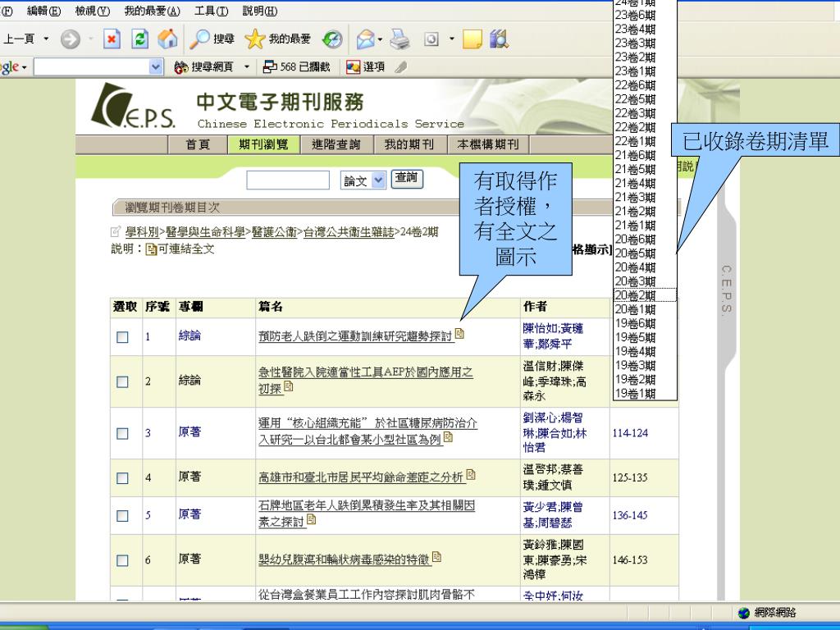This screenshot has width=840, height=630.
Task: Go back with the 上一頁 button
Action: (20, 39)
